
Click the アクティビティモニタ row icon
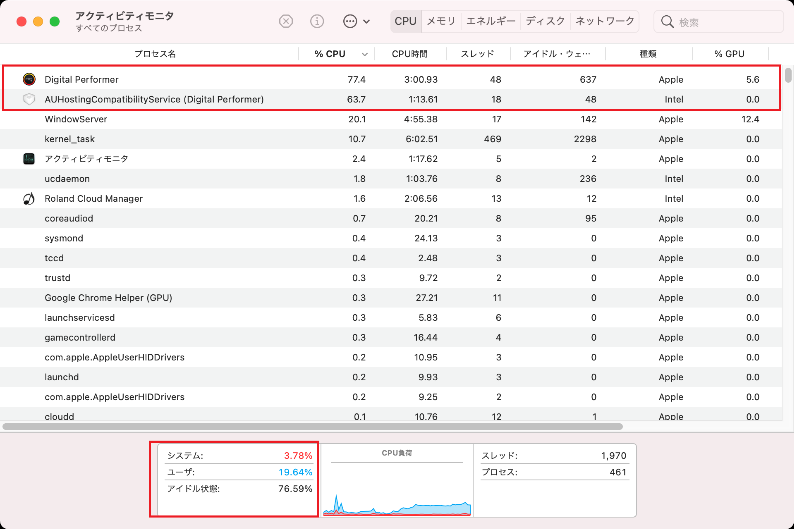pos(29,159)
